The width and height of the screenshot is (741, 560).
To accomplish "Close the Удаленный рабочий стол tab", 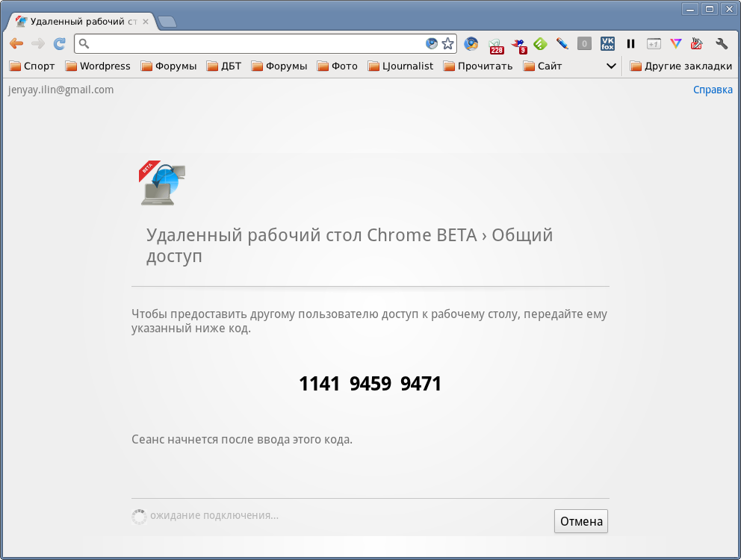I will [x=146, y=22].
